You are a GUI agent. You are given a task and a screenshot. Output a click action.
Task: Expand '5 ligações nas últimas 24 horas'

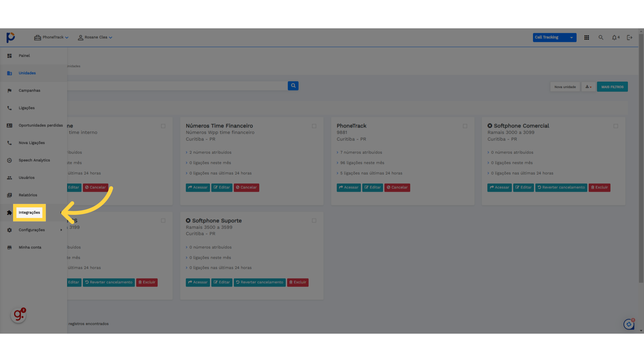click(x=370, y=173)
